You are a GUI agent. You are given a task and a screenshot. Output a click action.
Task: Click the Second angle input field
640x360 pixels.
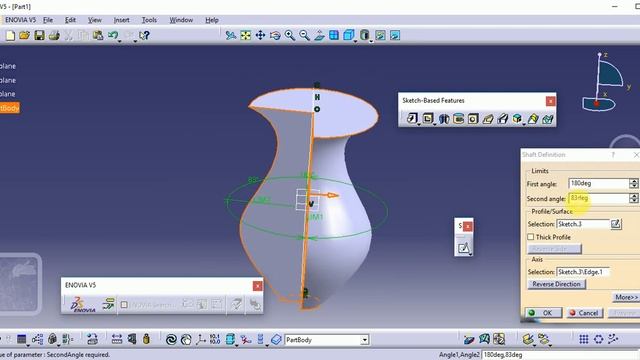click(598, 198)
